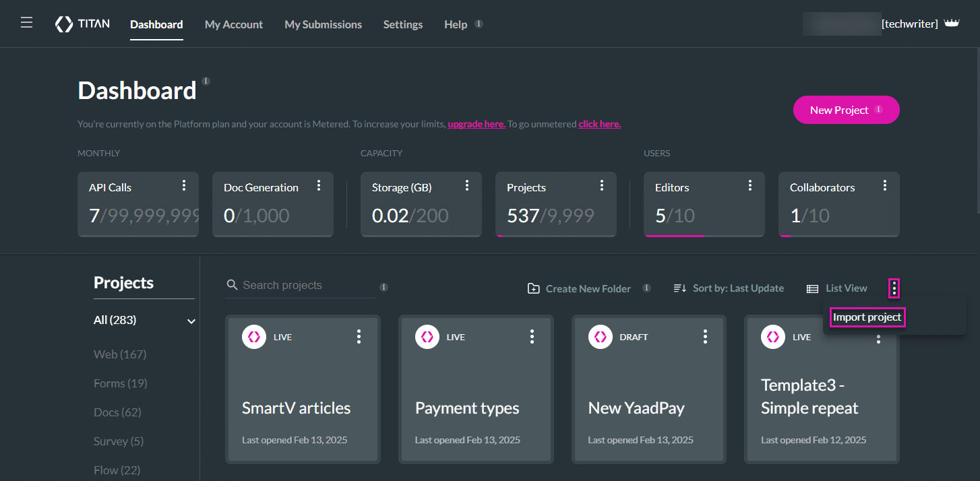This screenshot has width=980, height=481.
Task: Open the Settings tab
Action: pyautogui.click(x=403, y=24)
